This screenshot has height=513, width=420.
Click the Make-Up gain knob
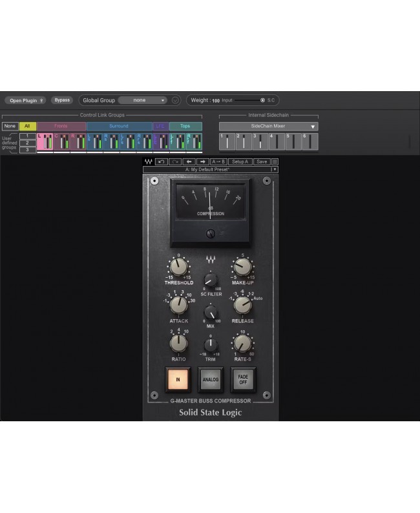click(x=243, y=267)
